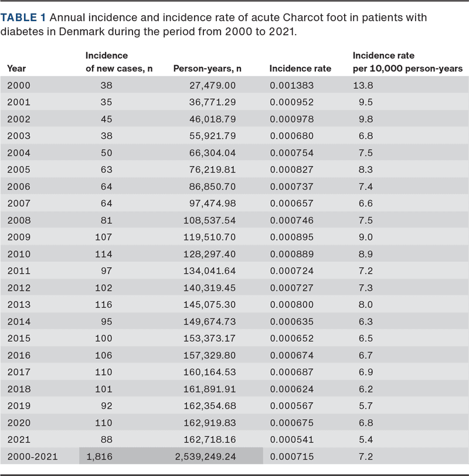Select the 0.001383 incidence rate cell

[x=291, y=86]
